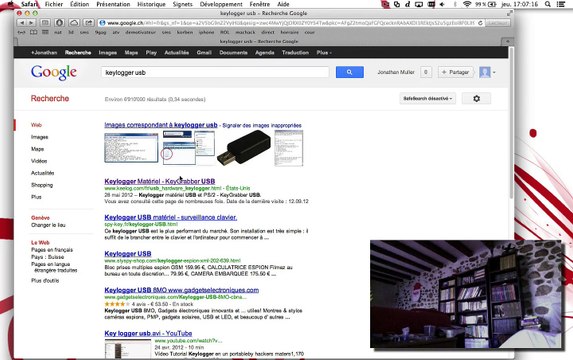
Task: Click the notifications count box showing 0
Action: 426,72
